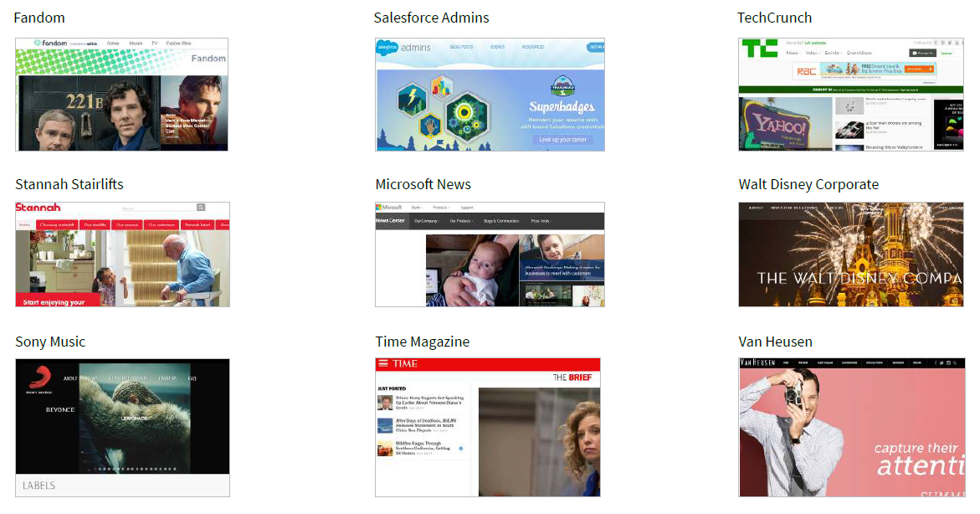Click the Fandom website thumbnail
Image resolution: width=980 pixels, height=514 pixels.
122,95
